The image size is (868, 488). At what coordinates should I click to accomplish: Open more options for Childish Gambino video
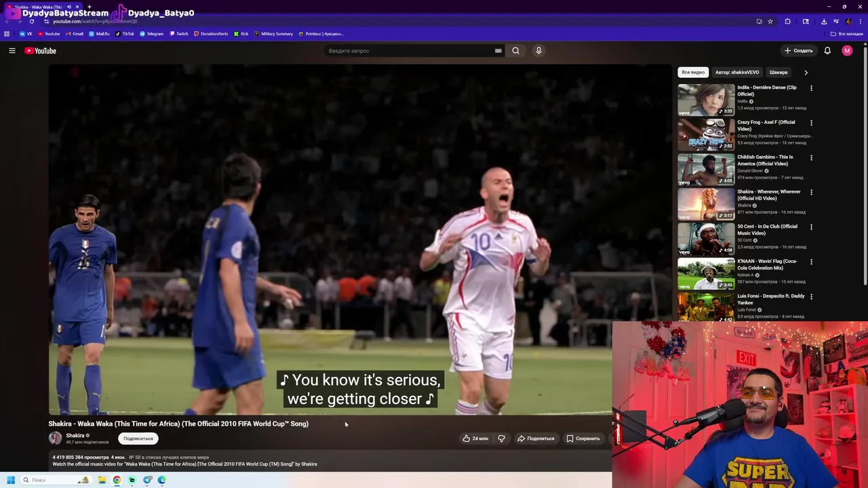coord(811,157)
